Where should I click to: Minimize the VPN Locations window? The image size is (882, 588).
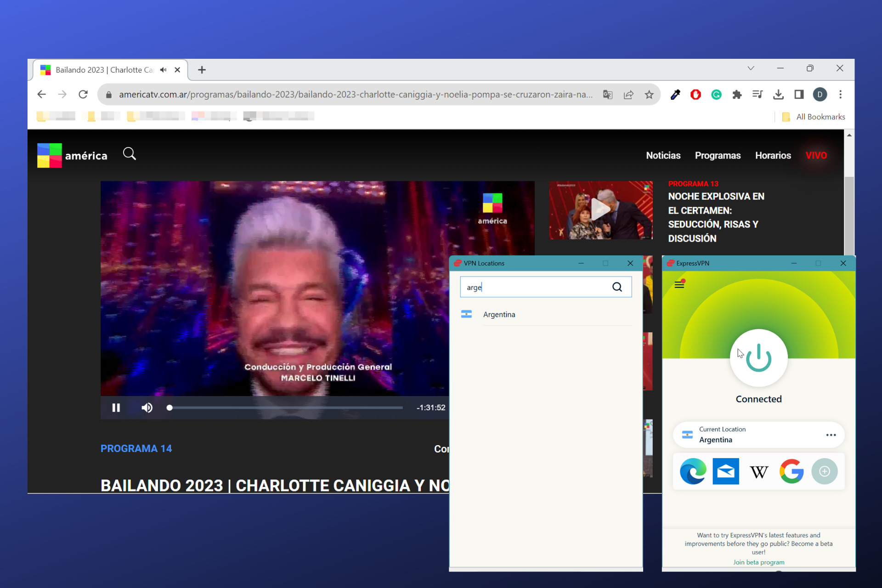[581, 263]
